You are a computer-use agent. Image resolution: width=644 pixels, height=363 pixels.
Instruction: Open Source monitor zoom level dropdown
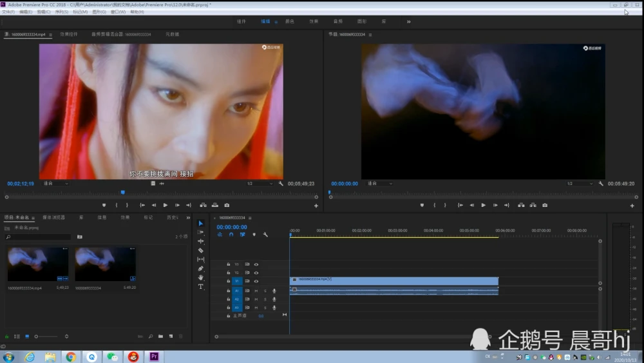point(56,184)
